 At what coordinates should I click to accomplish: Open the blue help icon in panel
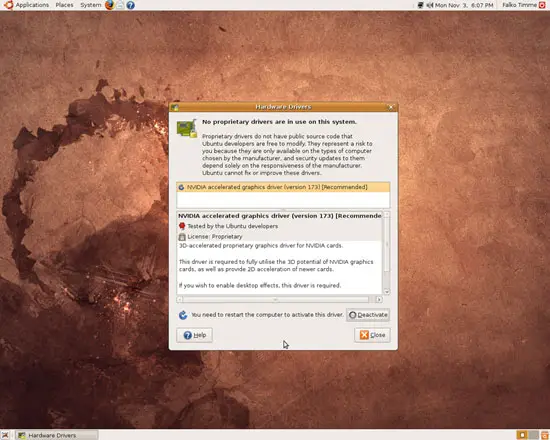pyautogui.click(x=130, y=5)
